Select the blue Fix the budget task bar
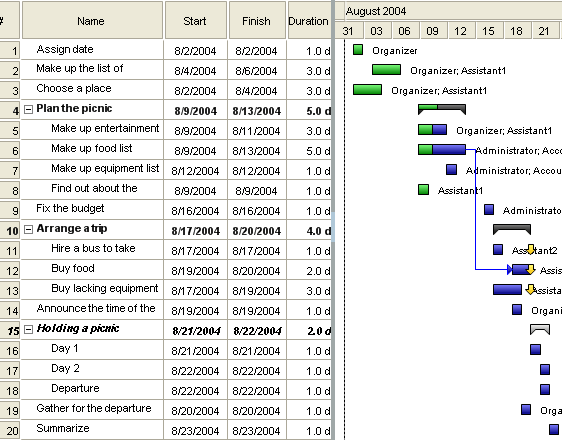The width and height of the screenshot is (562, 440). 489,210
